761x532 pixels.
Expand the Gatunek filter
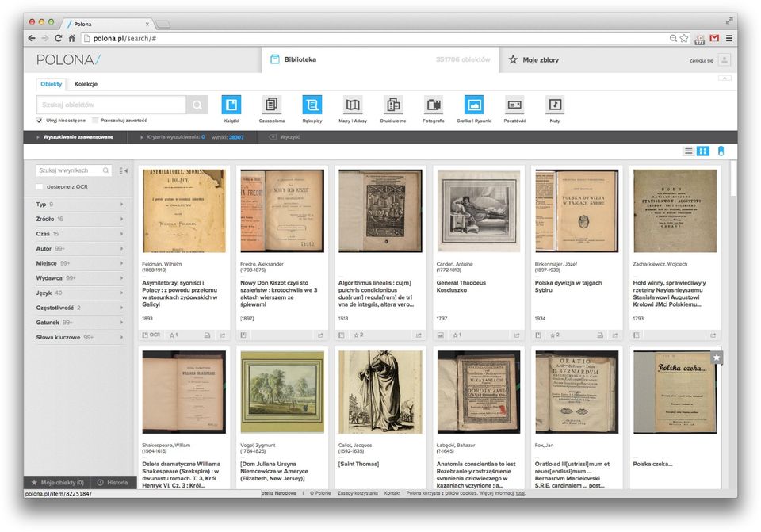tap(79, 323)
